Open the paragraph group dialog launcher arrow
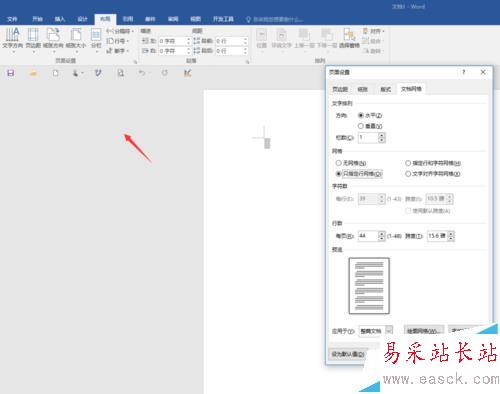500x394 pixels. coord(248,62)
